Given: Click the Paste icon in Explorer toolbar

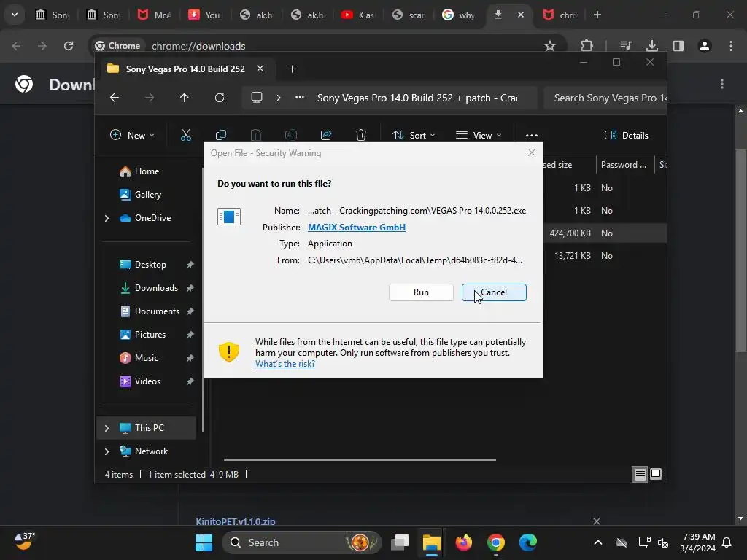Looking at the screenshot, I should [x=256, y=135].
